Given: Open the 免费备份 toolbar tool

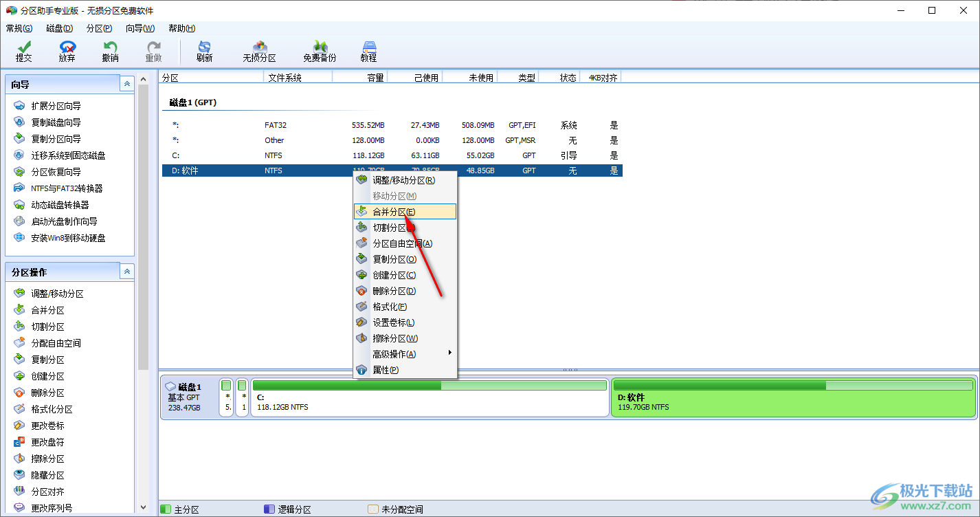Looking at the screenshot, I should pos(320,51).
